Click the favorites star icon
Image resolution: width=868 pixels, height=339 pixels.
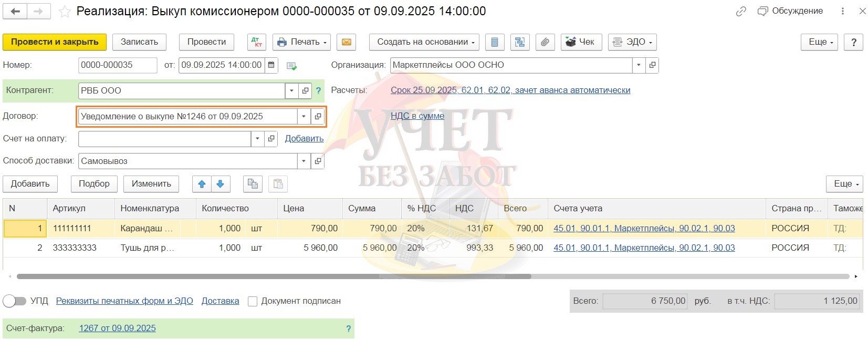65,12
